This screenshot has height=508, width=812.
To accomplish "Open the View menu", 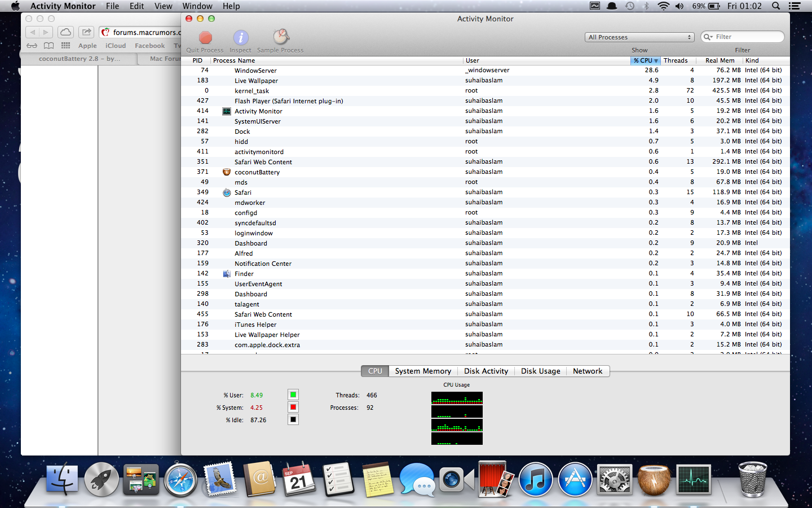I will 164,6.
